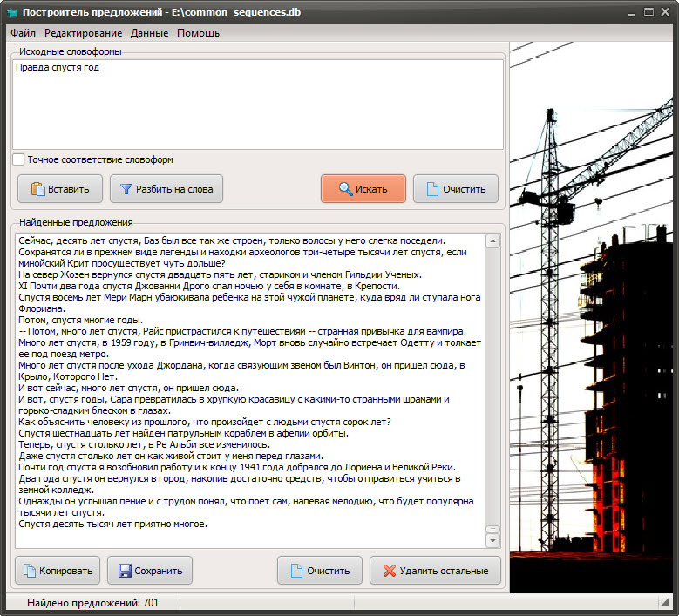Maximize the Построитель предложений window
Screen dimensions: 679x616
tap(648, 12)
